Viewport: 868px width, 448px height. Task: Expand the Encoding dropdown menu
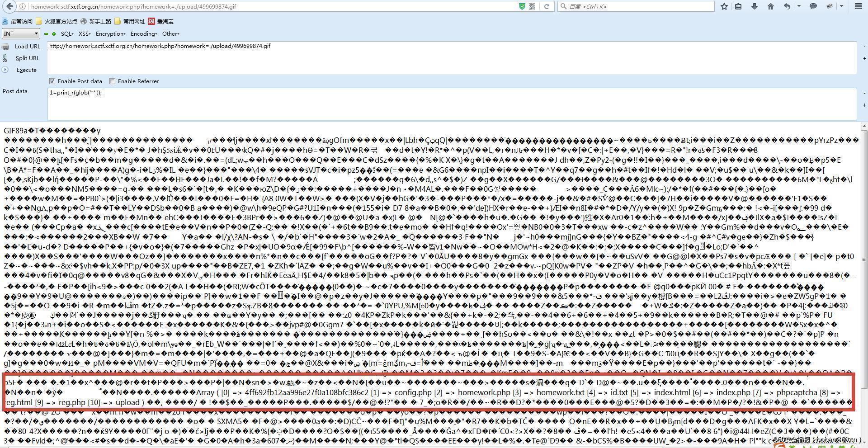pyautogui.click(x=144, y=34)
